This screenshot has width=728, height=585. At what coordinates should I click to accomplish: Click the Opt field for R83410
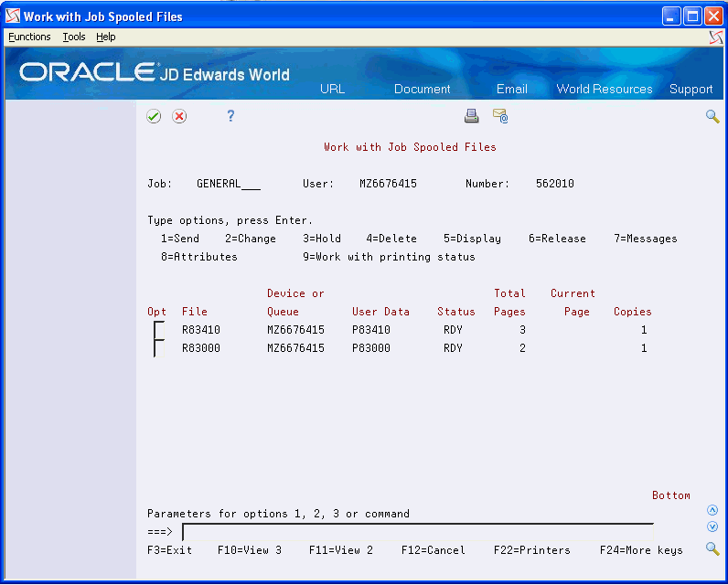coord(159,330)
